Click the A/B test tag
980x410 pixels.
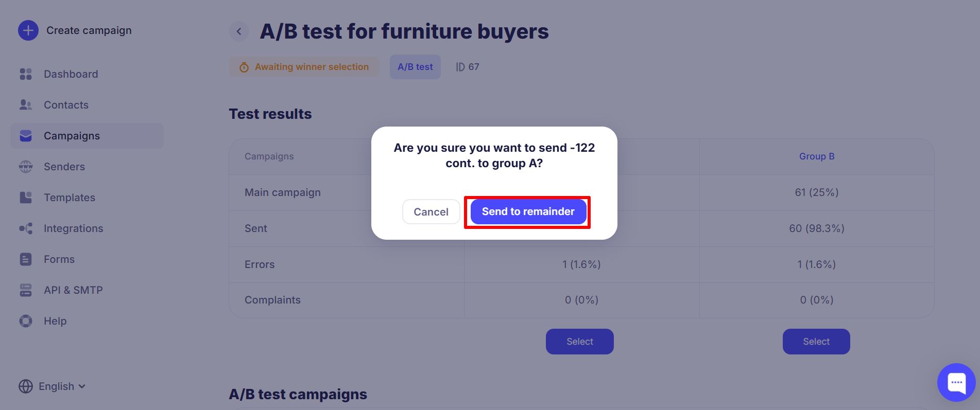(x=415, y=67)
